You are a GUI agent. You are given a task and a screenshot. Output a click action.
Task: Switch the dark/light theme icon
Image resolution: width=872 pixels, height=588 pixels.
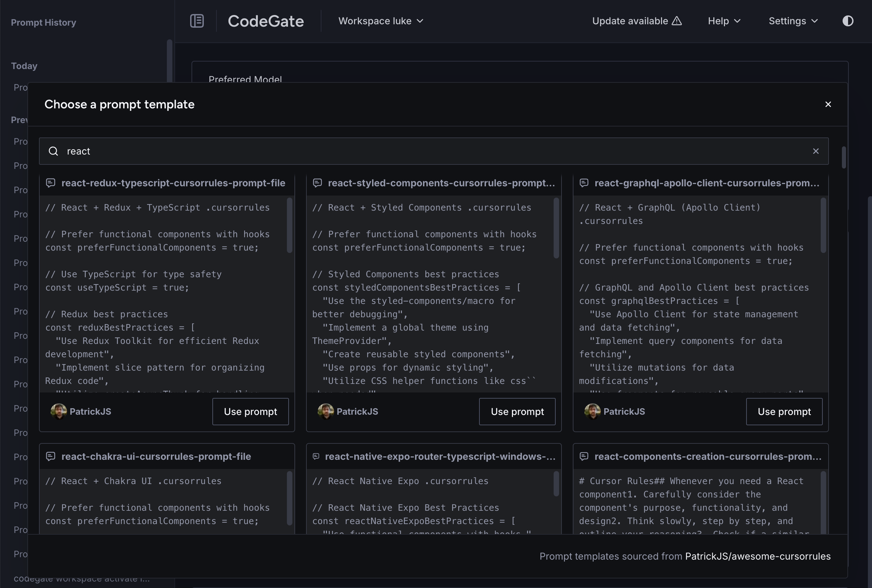848,21
